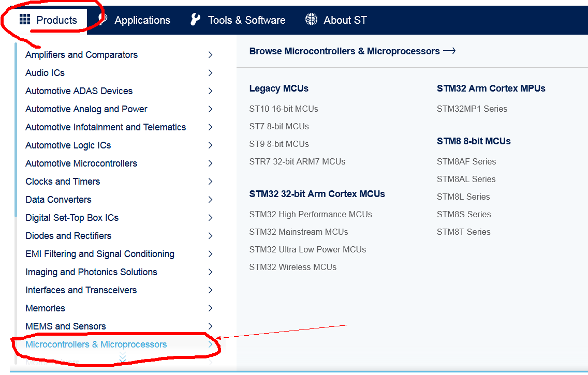Select Data Converters category
Image resolution: width=588 pixels, height=375 pixels.
coord(58,200)
